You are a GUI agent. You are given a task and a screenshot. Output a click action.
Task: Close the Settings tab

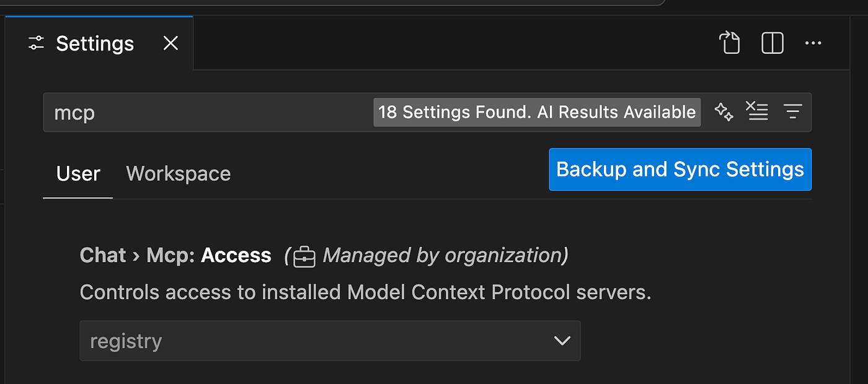coord(170,43)
